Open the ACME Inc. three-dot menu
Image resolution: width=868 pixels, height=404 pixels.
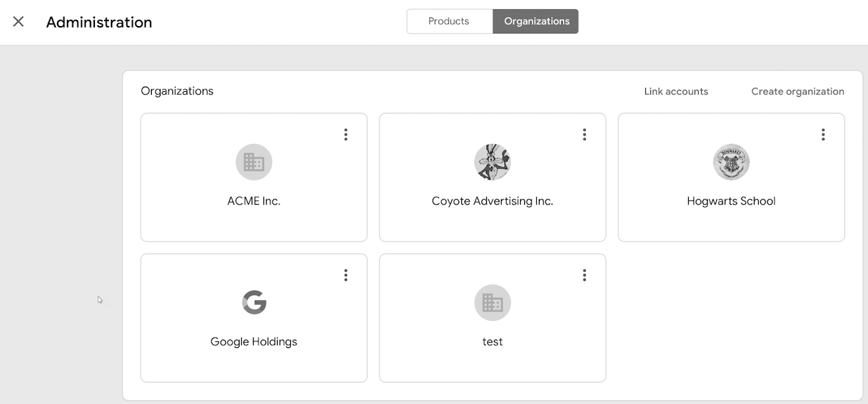[x=346, y=134]
